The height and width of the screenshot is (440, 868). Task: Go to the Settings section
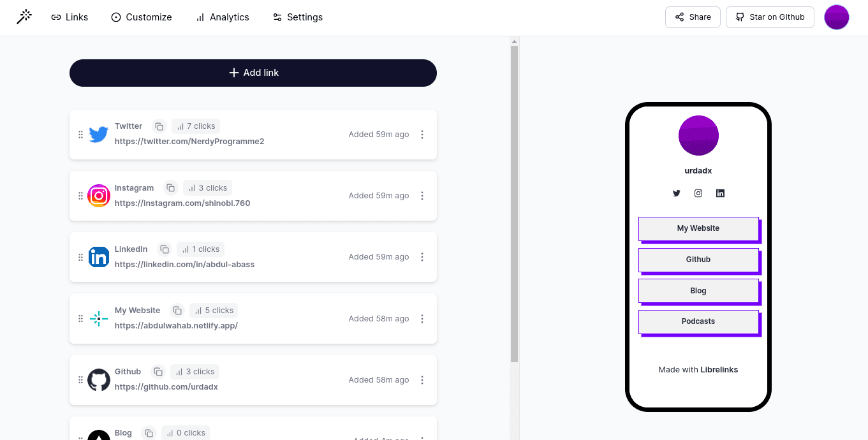[x=297, y=17]
